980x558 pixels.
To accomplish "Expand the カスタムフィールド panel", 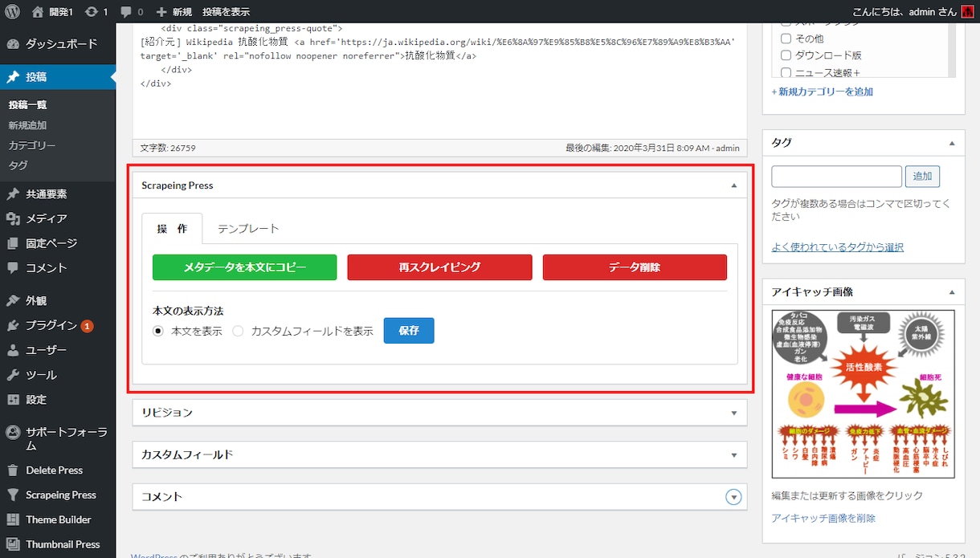I will point(733,455).
